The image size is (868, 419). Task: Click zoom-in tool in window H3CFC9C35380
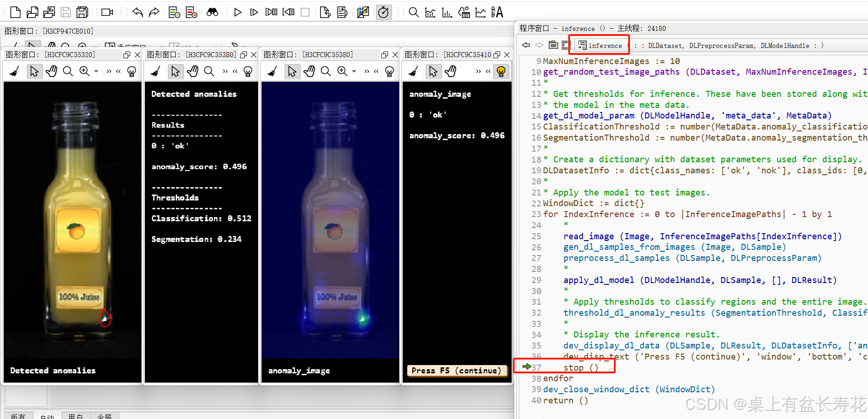click(342, 71)
